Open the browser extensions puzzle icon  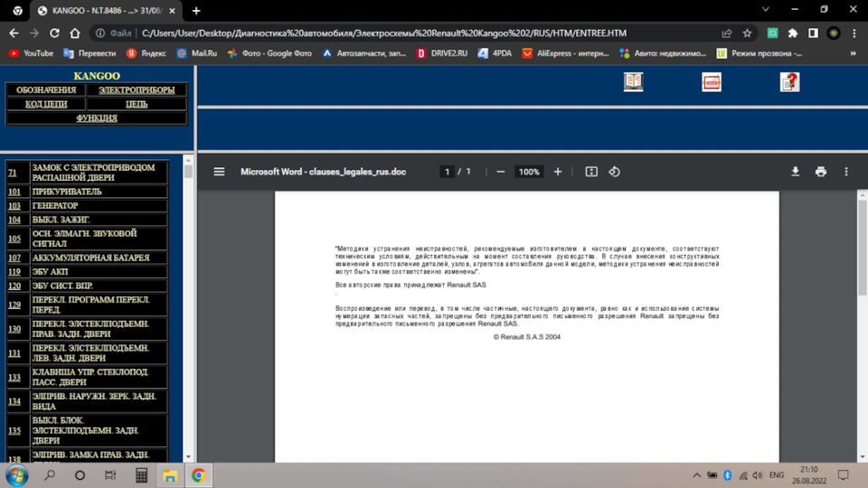(793, 33)
